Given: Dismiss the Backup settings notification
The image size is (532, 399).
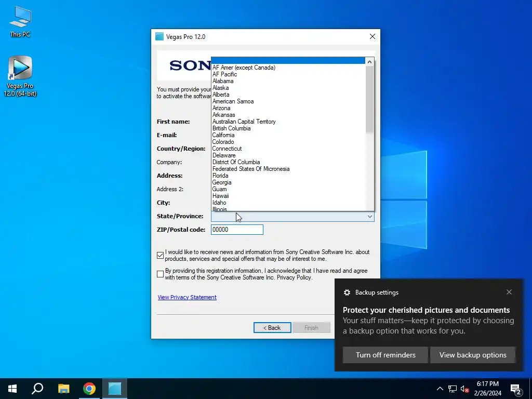Looking at the screenshot, I should pyautogui.click(x=509, y=292).
